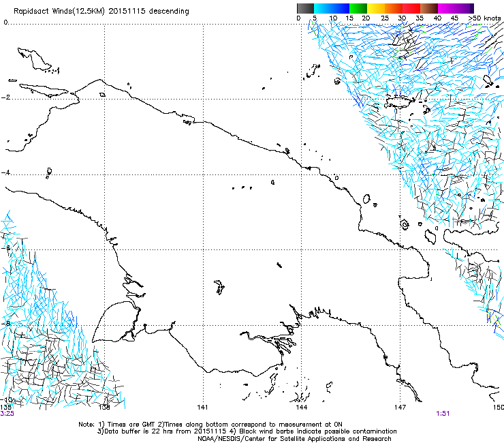Click the "Note: 1) Times are GMT" line
This screenshot has width=504, height=443.
click(210, 425)
